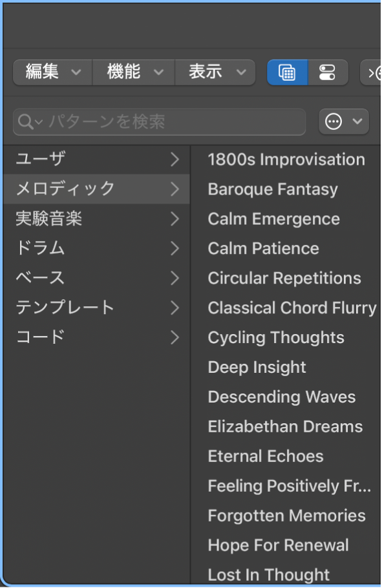Expand the コード category
This screenshot has width=382, height=588.
(x=173, y=337)
